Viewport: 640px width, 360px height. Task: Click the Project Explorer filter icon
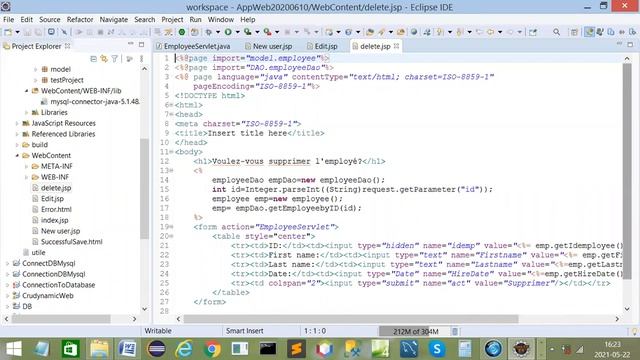(x=115, y=59)
